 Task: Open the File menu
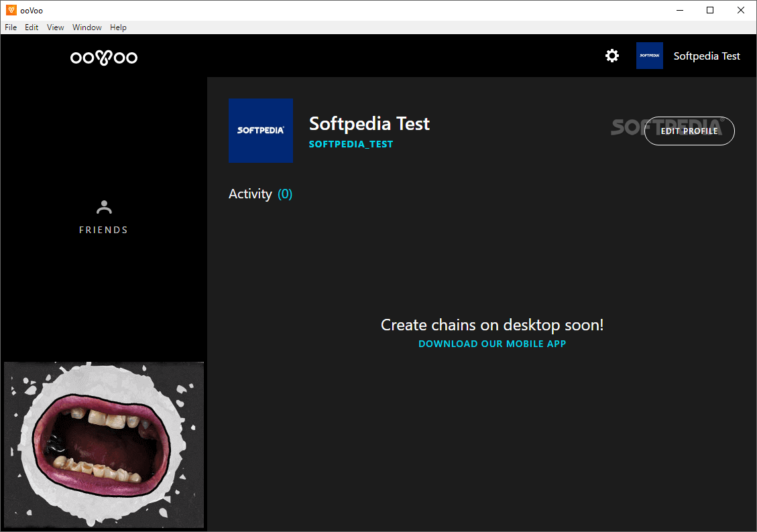pos(11,27)
